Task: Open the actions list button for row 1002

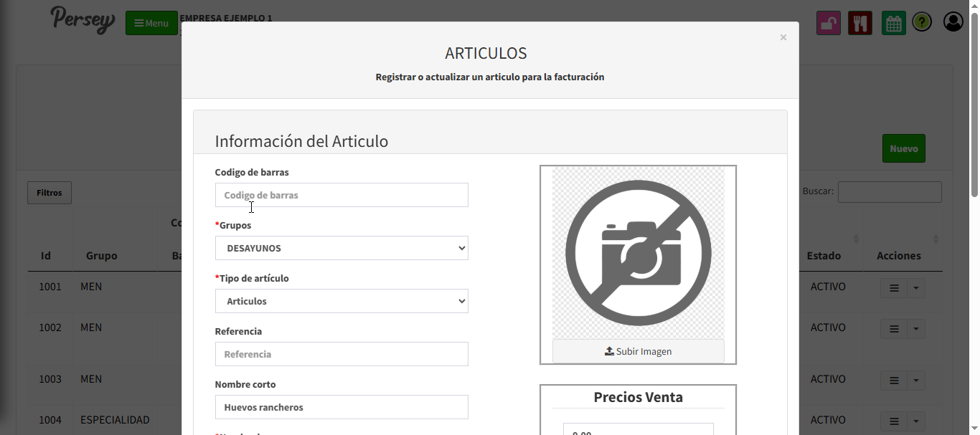Action: (894, 329)
